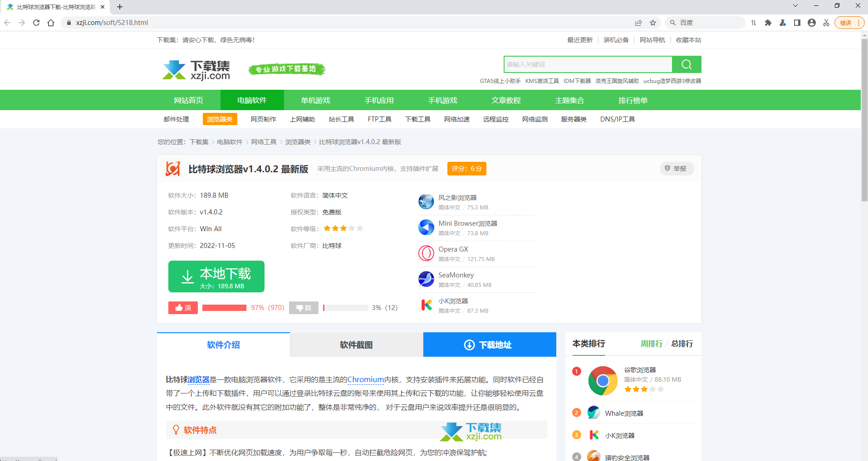868x461 pixels.
Task: Expand the tab search chevron in title bar
Action: pyautogui.click(x=795, y=6)
